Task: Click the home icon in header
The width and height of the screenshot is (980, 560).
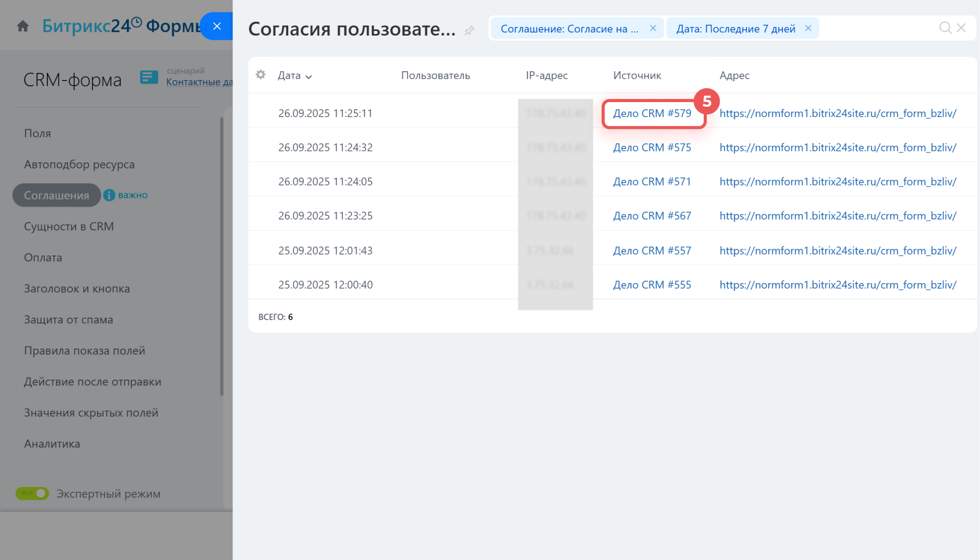Action: [x=23, y=26]
